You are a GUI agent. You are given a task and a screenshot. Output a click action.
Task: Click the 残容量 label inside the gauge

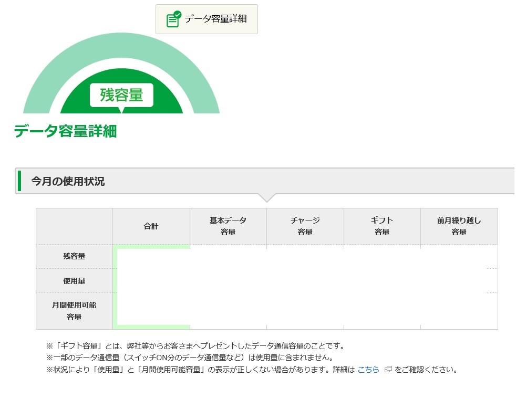121,95
